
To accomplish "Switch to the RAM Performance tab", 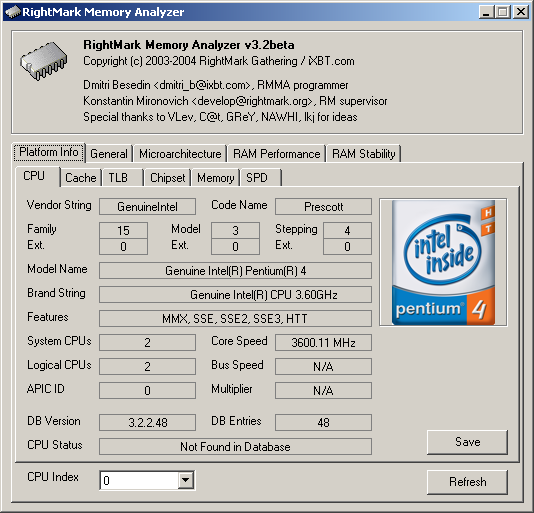I will (277, 154).
